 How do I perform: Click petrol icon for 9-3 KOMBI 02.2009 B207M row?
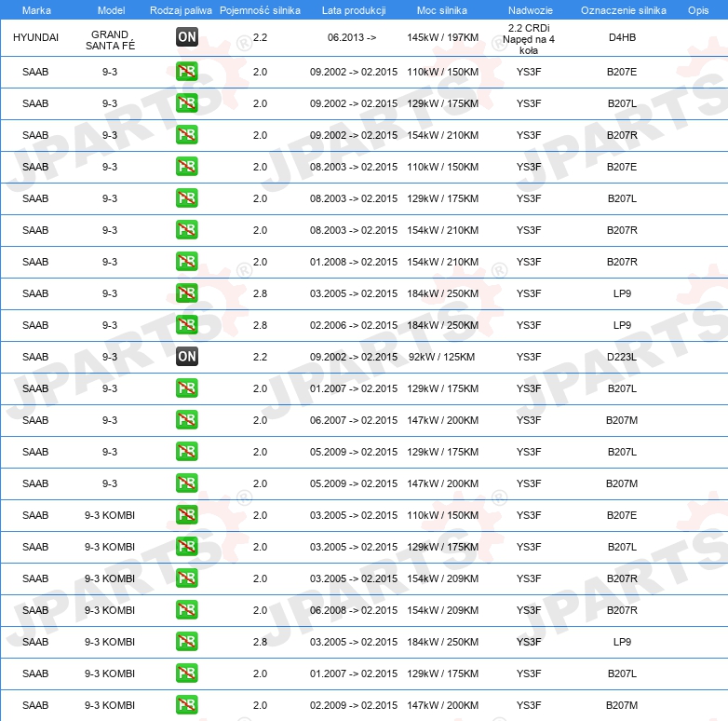[x=186, y=705]
